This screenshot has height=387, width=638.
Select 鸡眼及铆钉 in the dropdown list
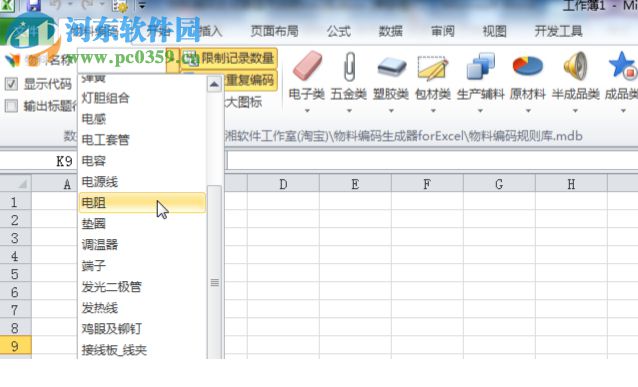(142, 329)
